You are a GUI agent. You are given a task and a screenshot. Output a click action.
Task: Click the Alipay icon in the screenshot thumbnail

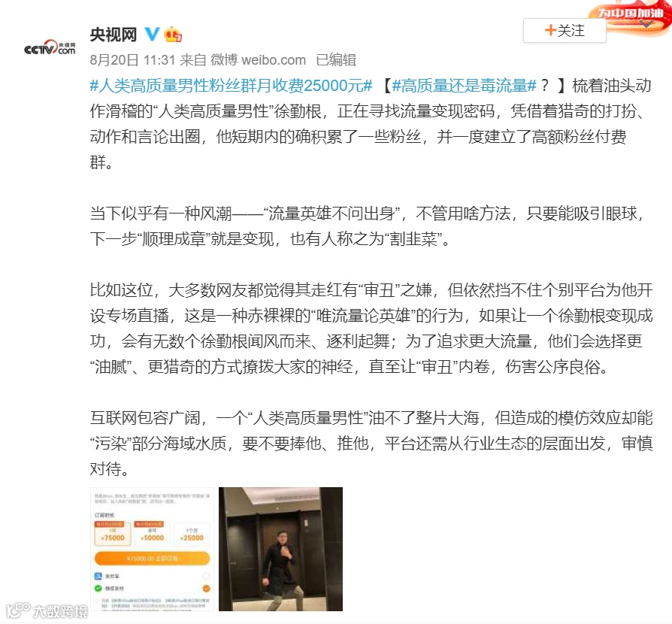click(98, 576)
